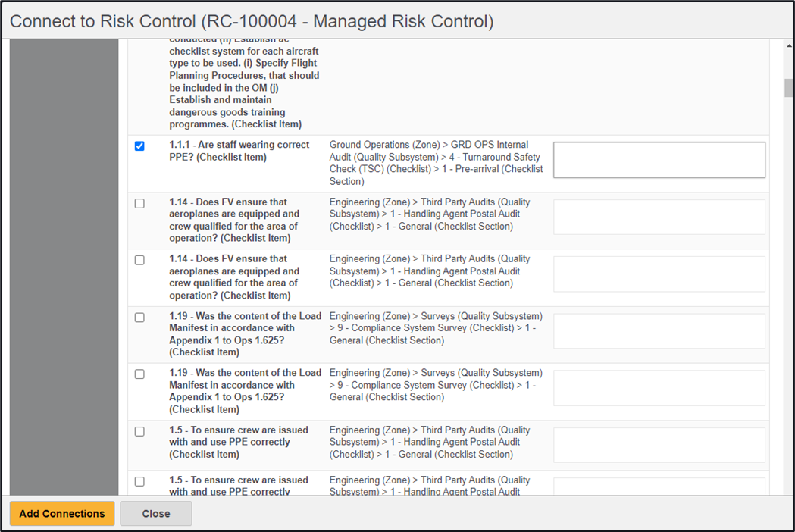Click the text box beside second 1.14 item
The height and width of the screenshot is (532, 795).
click(x=659, y=274)
